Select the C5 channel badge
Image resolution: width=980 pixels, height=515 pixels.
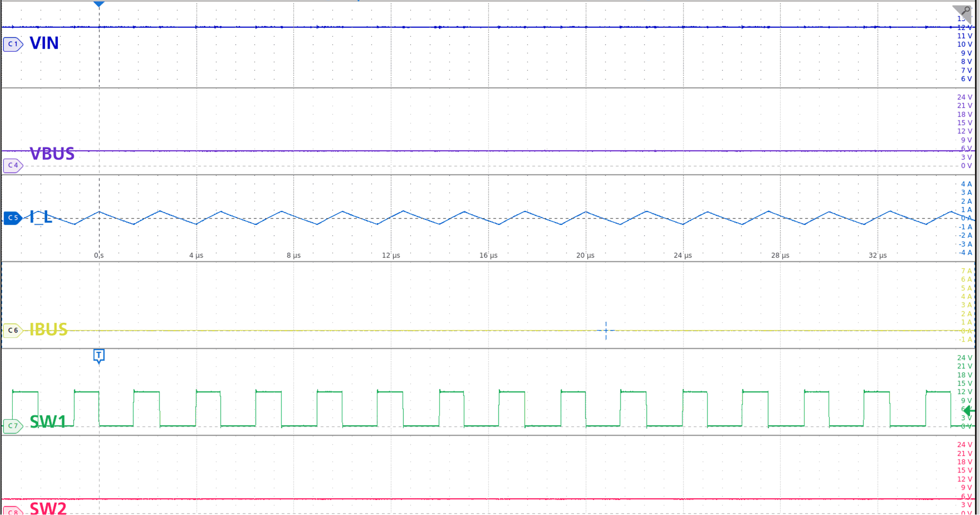12,218
